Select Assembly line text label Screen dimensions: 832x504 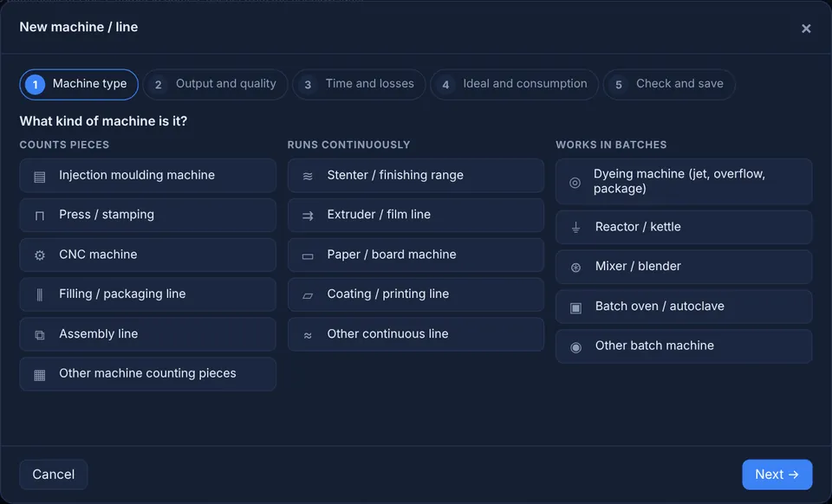99,334
